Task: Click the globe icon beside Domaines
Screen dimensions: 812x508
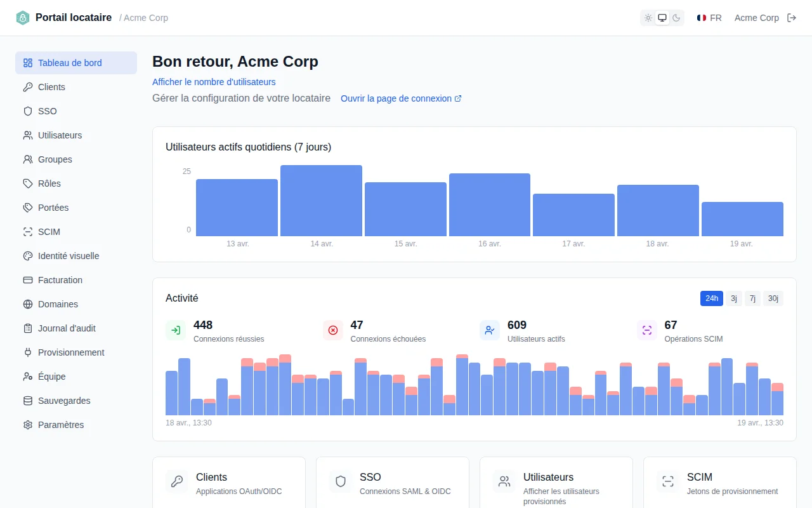Action: (28, 304)
